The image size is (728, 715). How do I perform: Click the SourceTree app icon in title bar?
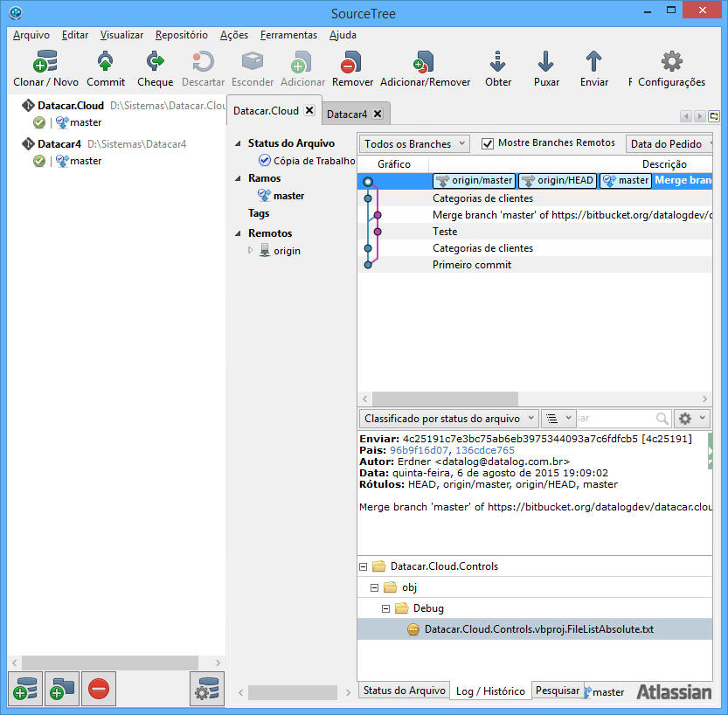(x=16, y=12)
